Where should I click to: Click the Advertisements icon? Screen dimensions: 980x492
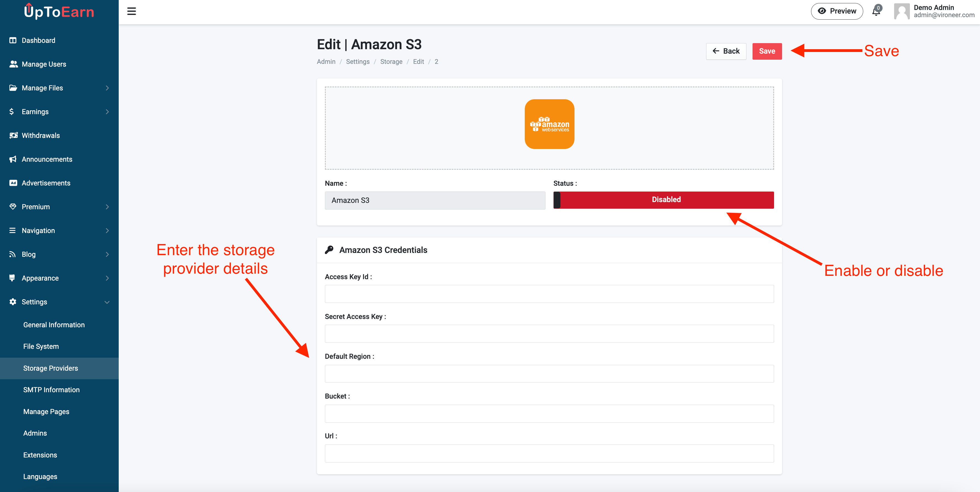[x=13, y=183]
